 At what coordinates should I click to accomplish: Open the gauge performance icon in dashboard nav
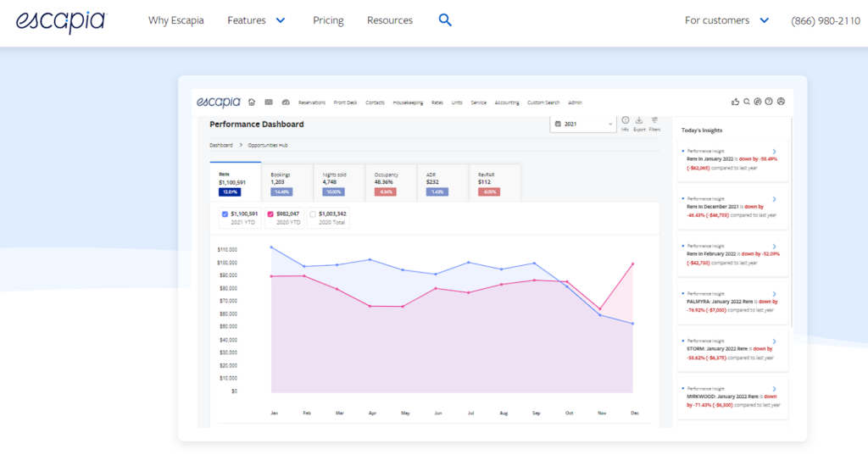click(286, 103)
